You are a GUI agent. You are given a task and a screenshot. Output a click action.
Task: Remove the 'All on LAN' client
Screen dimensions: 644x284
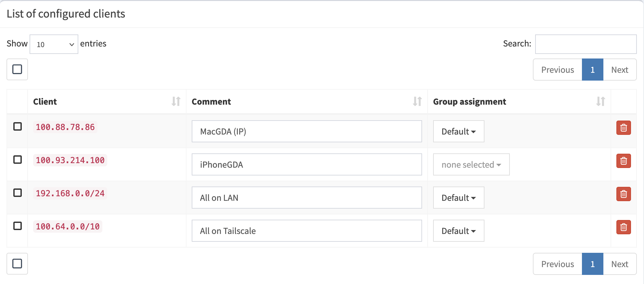[623, 194]
